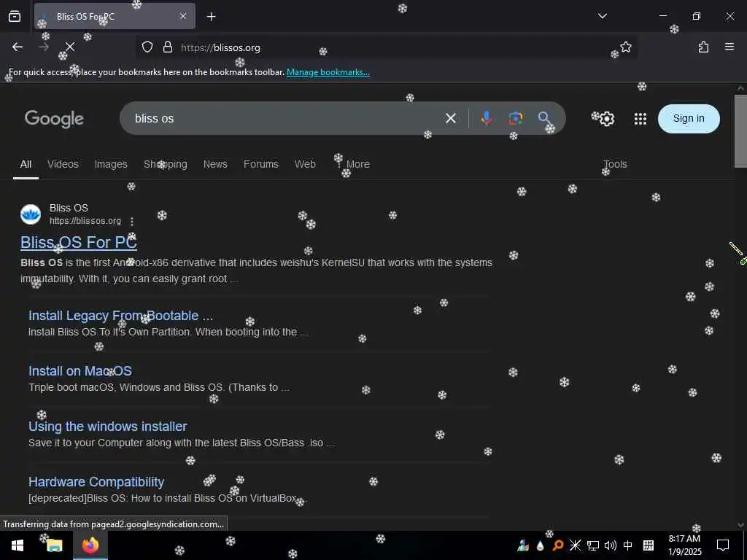Open File Explorer from taskbar
Screen dimensions: 747x560
pos(54,545)
